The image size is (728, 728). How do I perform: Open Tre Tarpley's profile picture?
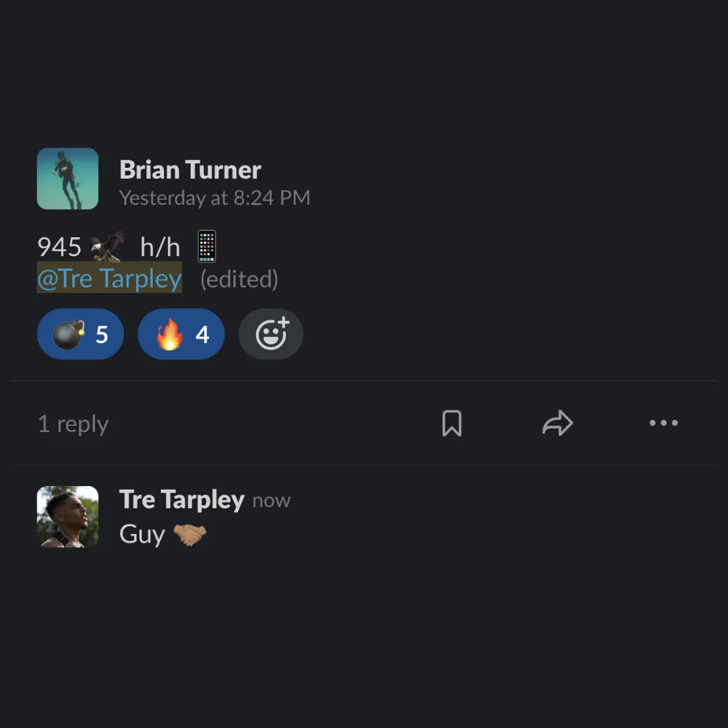[68, 517]
